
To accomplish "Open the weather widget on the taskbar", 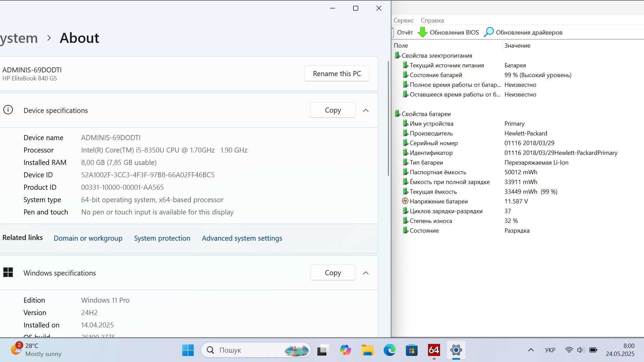I will tap(36, 350).
